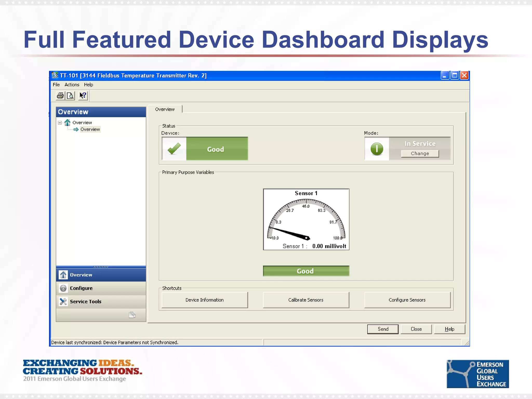Click the Sensor 1 gauge dial
This screenshot has height=399, width=532.
pyautogui.click(x=306, y=219)
